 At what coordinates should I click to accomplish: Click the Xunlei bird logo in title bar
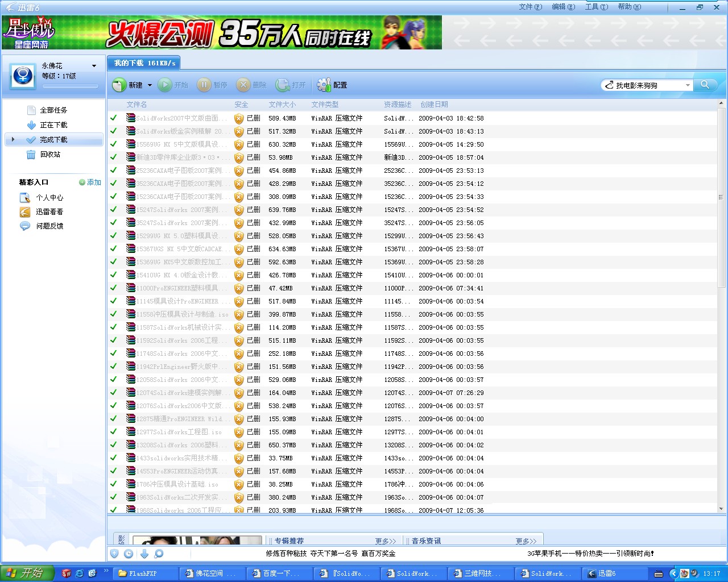tap(10, 7)
